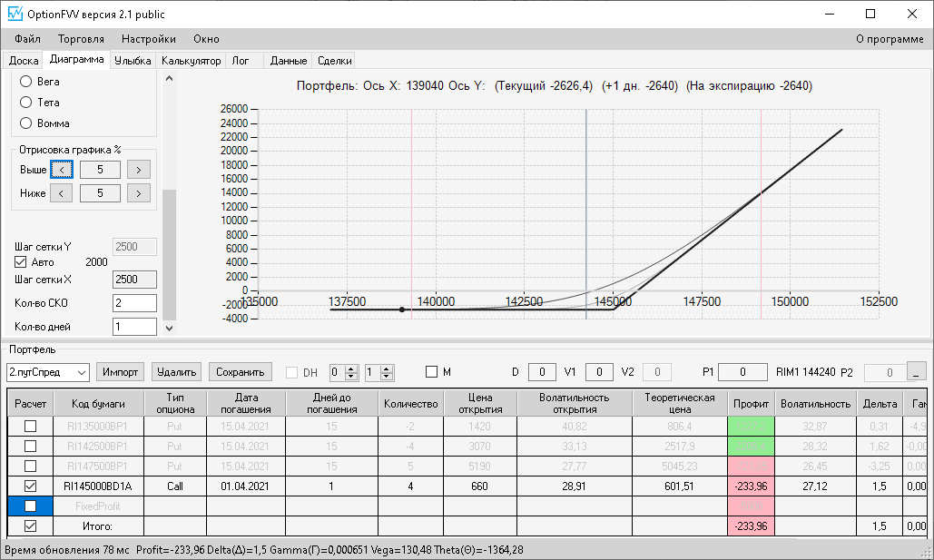Screen dimensions: 934x560
Task: Click the settings panel vertical scrollbar thumb
Action: point(169,255)
